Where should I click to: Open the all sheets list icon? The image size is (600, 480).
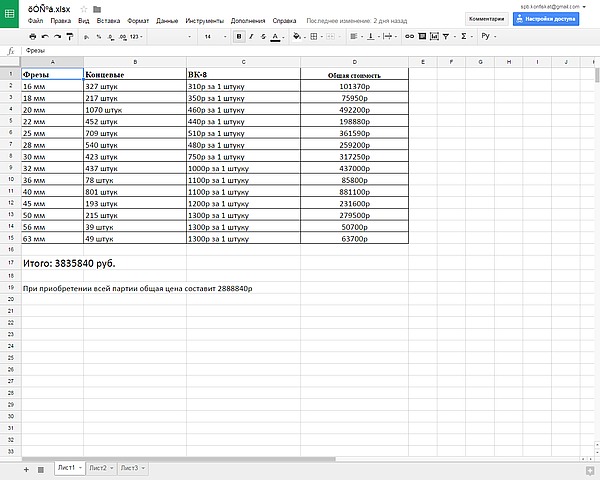(x=40, y=468)
